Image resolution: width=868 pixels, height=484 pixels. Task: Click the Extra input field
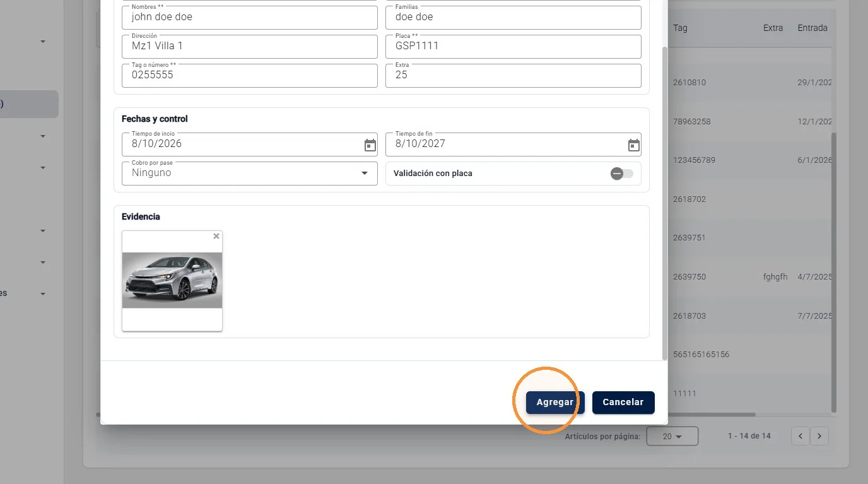tap(513, 75)
